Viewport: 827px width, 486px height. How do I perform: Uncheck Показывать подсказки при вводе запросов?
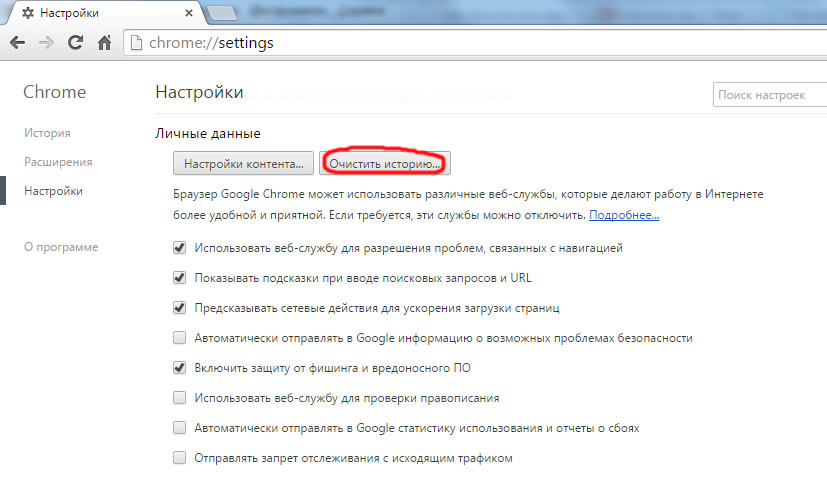(x=179, y=278)
